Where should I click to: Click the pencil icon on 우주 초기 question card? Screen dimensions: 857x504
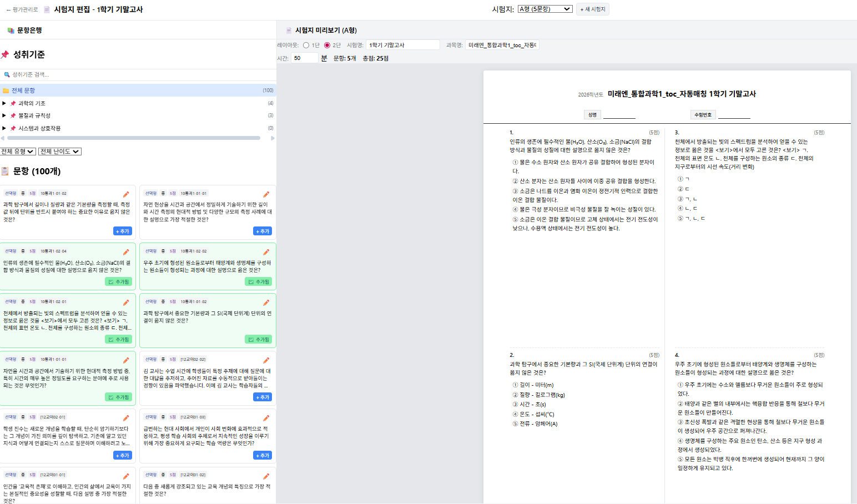click(x=266, y=251)
